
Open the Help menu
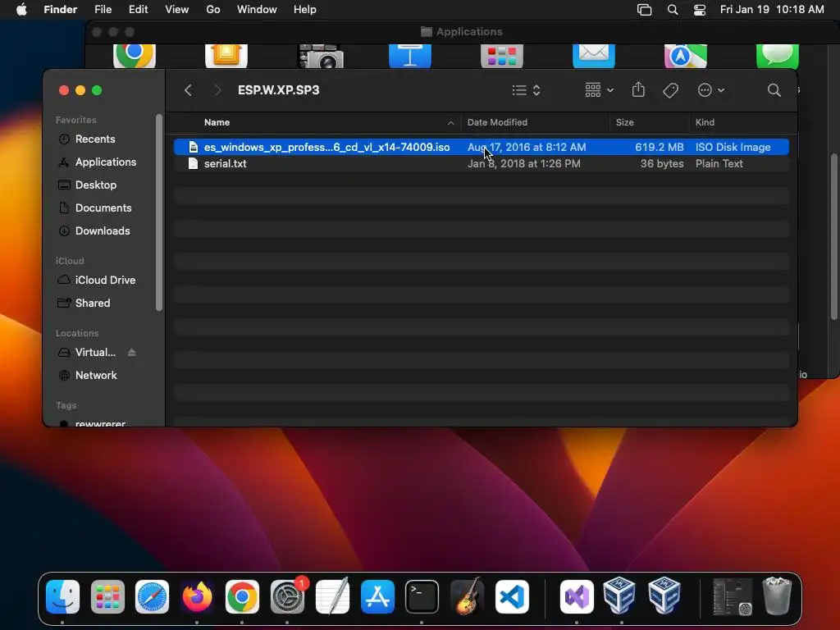click(x=305, y=10)
